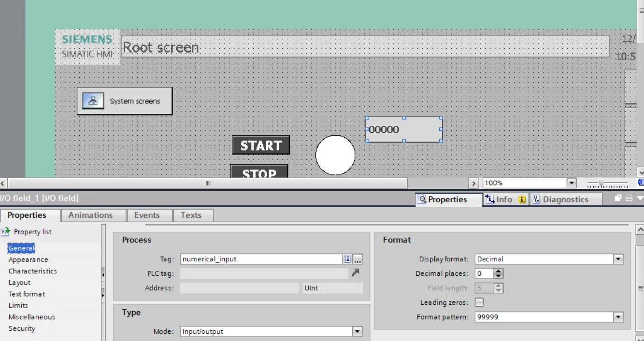
Task: Float the inspector window using the undock icon
Action: click(618, 199)
